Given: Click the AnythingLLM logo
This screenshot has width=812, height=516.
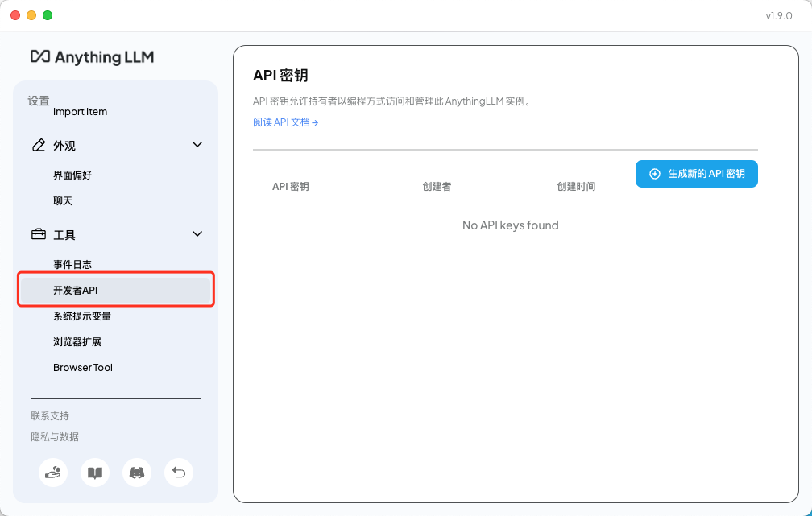Looking at the screenshot, I should point(92,57).
